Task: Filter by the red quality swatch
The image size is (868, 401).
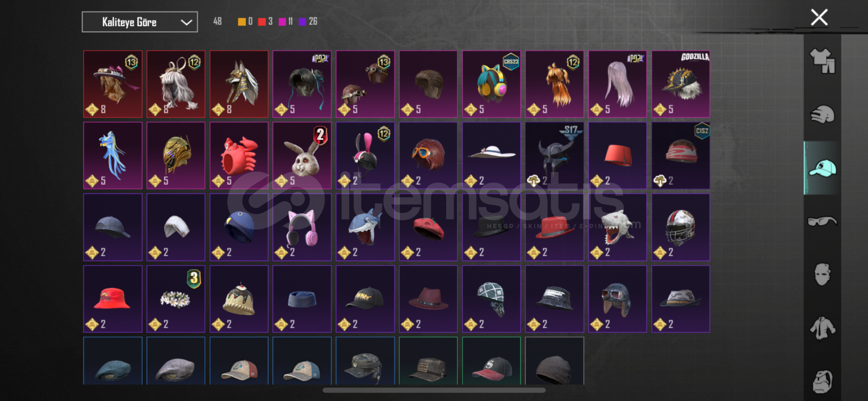Action: (x=262, y=22)
